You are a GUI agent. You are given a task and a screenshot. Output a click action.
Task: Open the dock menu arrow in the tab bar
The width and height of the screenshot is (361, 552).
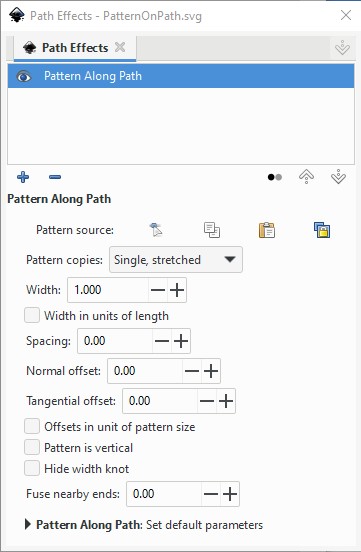tap(342, 48)
